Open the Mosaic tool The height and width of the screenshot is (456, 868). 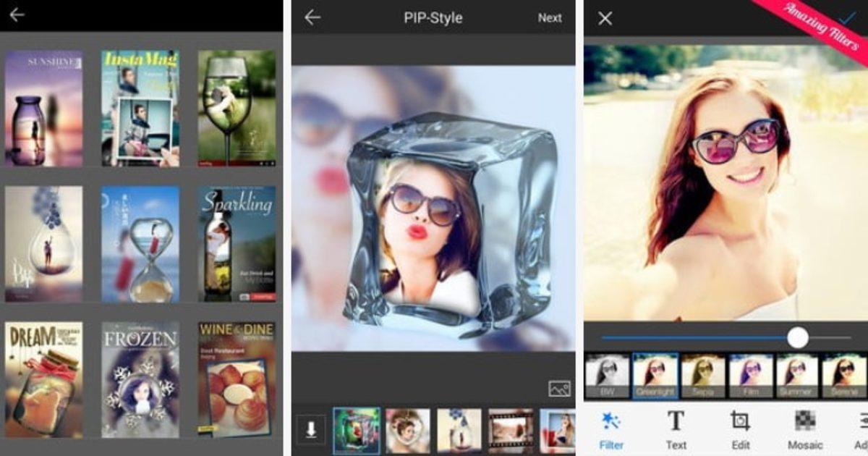pos(805,429)
